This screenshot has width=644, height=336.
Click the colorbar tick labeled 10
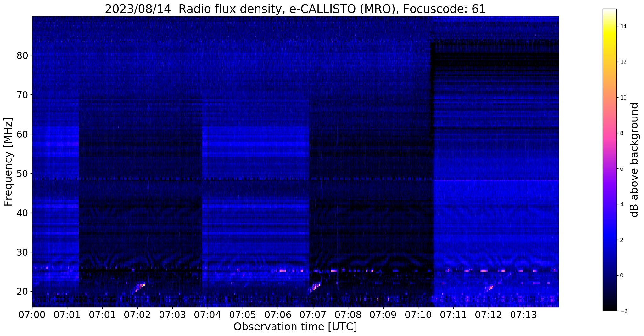pyautogui.click(x=623, y=98)
